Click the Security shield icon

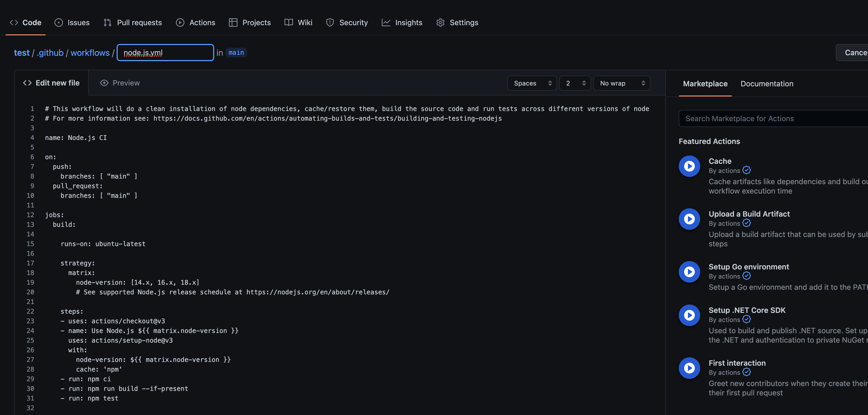(x=329, y=23)
